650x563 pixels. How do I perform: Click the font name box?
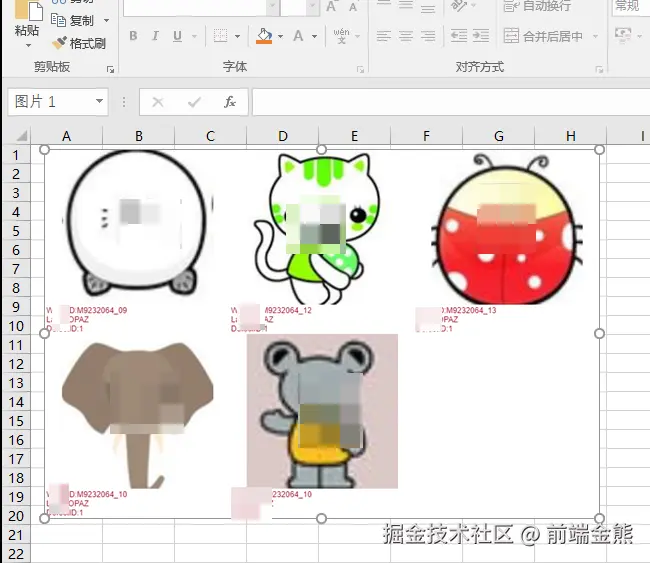click(195, 7)
